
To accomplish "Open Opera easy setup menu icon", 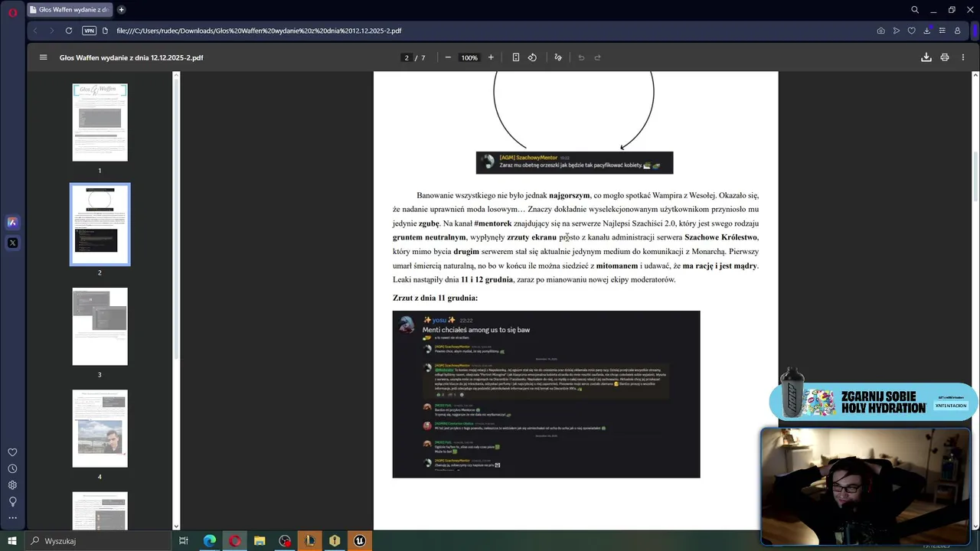I will pos(942,31).
